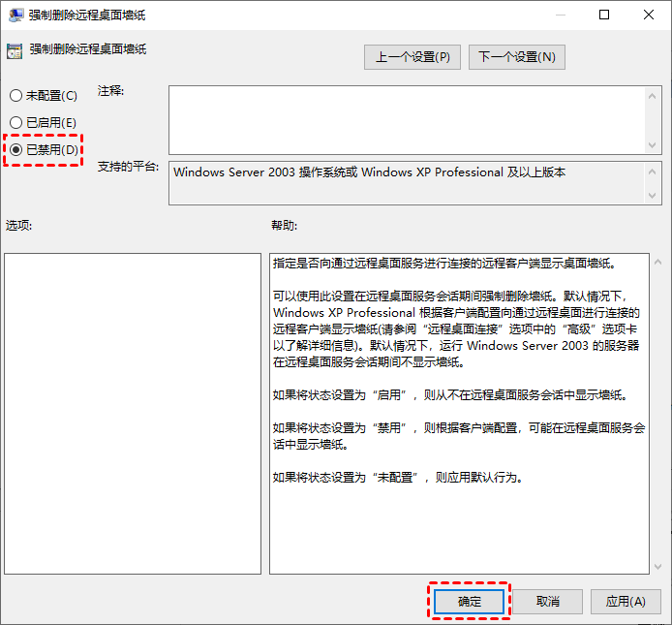Maximize the policy settings window
The height and width of the screenshot is (625, 672).
click(x=604, y=15)
